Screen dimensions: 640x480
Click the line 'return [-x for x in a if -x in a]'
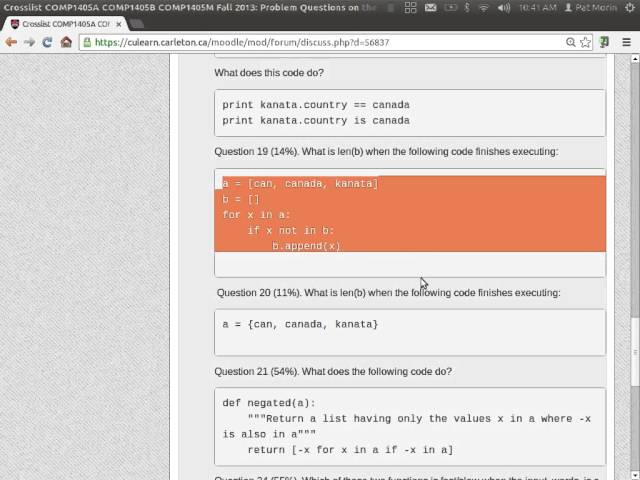tap(350, 450)
